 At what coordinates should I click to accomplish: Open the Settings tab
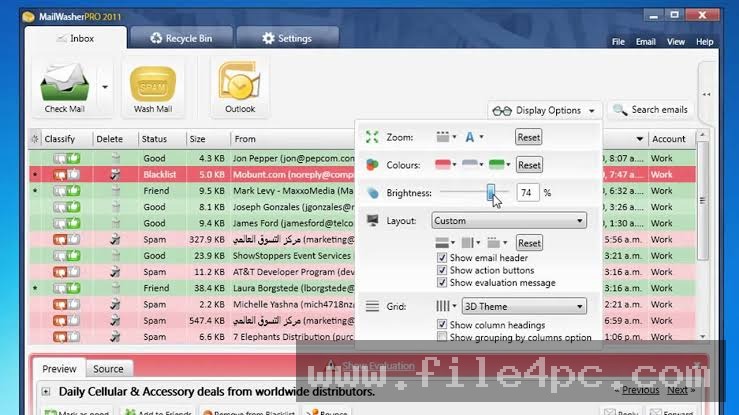click(x=287, y=38)
